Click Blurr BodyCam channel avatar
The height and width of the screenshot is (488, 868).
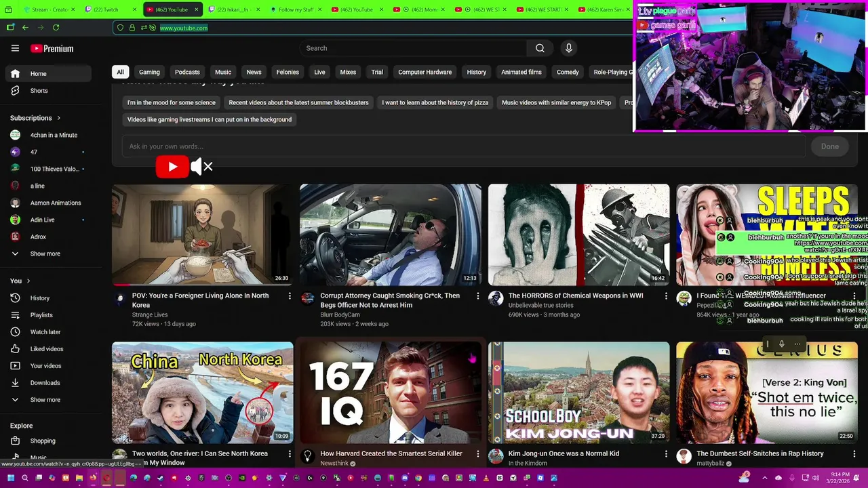tap(308, 298)
